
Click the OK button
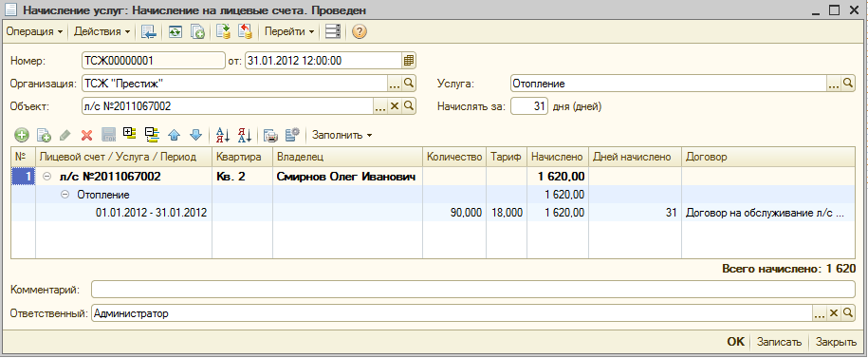point(736,342)
